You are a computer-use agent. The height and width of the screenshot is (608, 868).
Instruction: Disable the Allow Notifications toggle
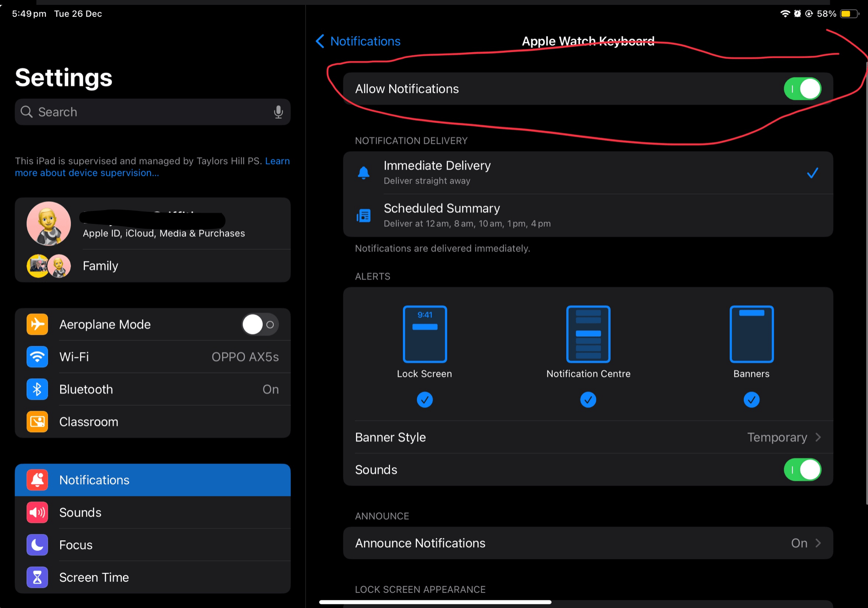pos(802,89)
